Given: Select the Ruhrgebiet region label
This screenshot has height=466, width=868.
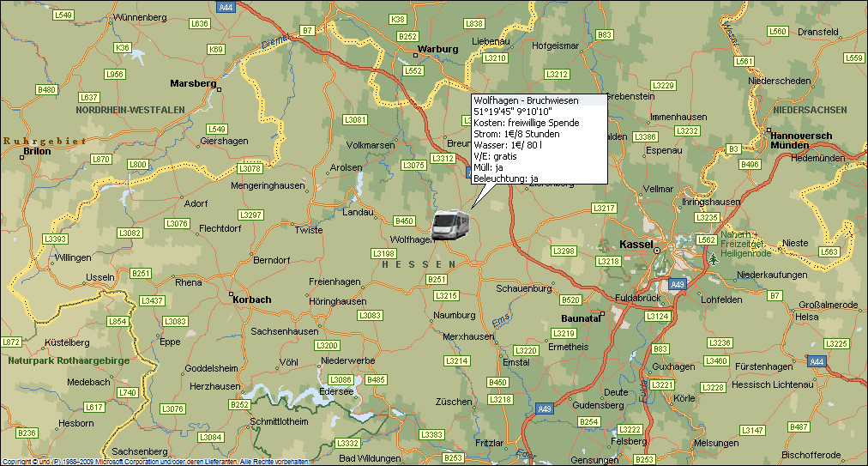Looking at the screenshot, I should tap(45, 142).
